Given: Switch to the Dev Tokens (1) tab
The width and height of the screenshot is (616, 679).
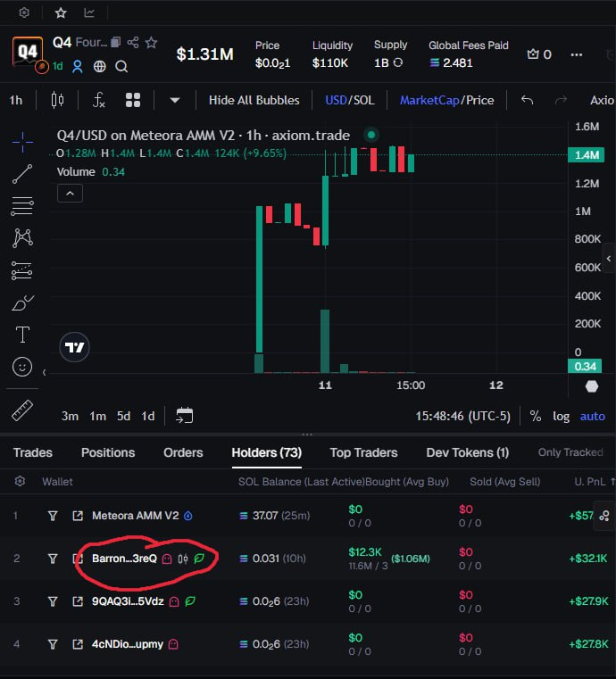Looking at the screenshot, I should pos(468,452).
